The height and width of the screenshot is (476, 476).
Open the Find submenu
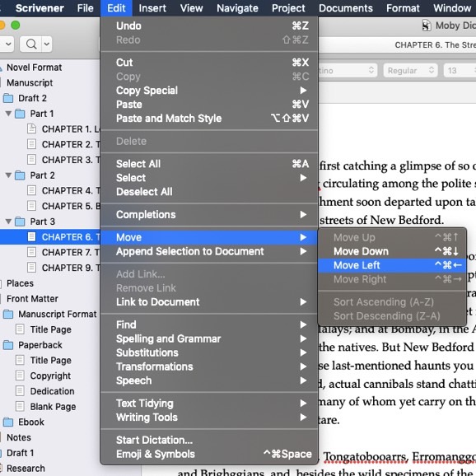coord(209,324)
